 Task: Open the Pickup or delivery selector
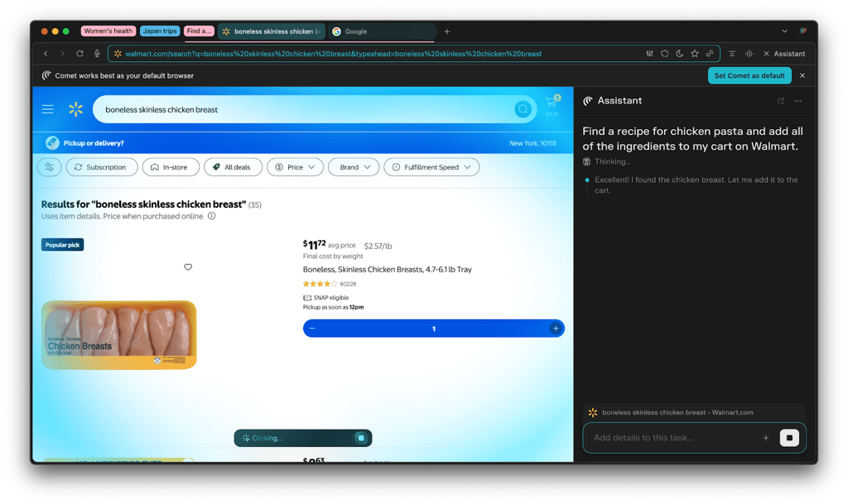coord(85,143)
